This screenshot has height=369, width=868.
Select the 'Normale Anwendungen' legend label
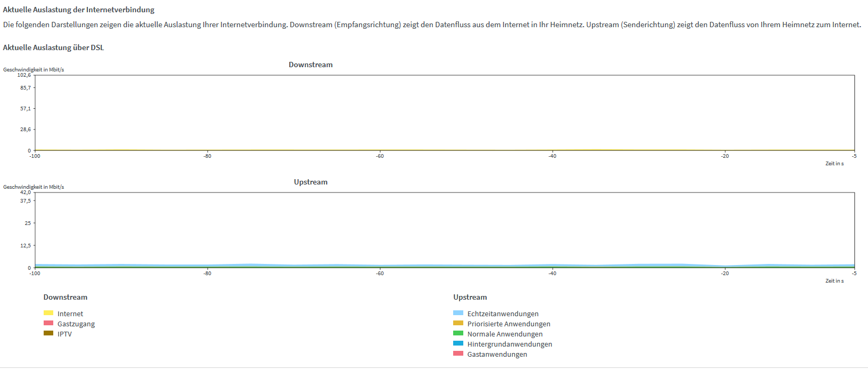tap(505, 334)
